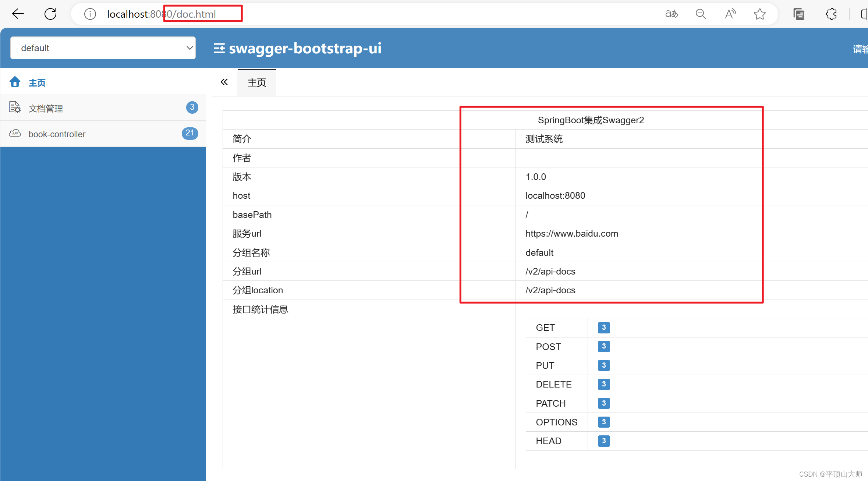Click the read aloud icon
This screenshot has width=868, height=481.
[730, 14]
